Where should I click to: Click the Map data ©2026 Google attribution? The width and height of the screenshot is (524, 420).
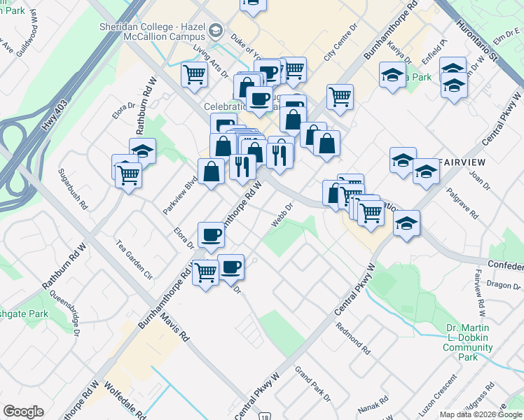(x=481, y=414)
